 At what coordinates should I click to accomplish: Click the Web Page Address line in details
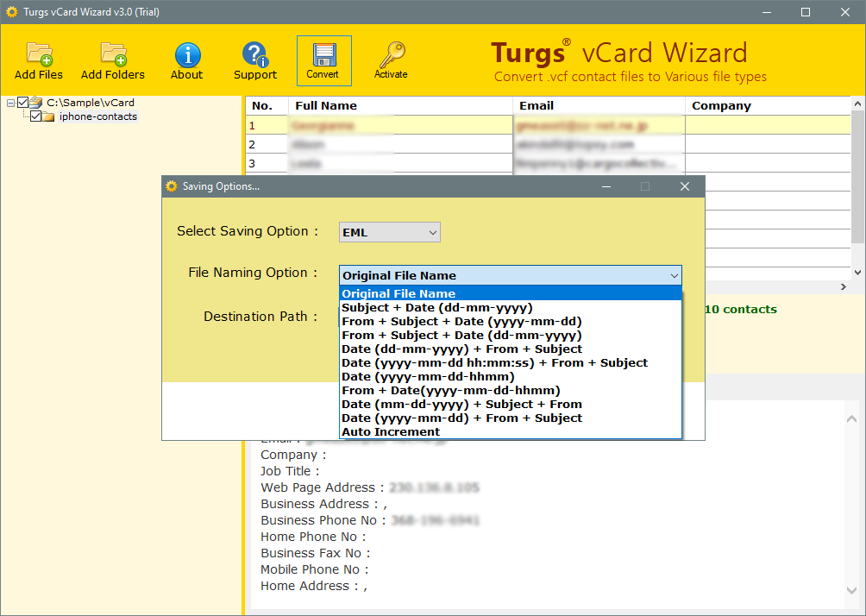(x=370, y=487)
